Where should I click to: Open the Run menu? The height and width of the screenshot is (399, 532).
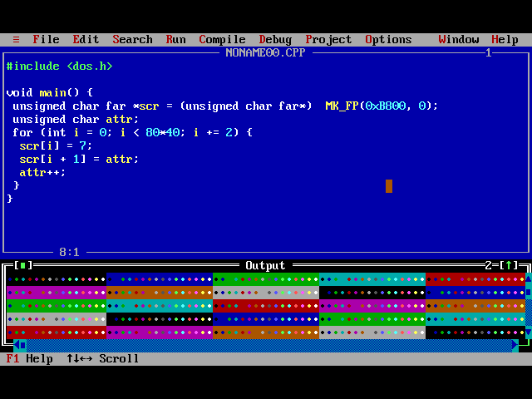coord(175,40)
